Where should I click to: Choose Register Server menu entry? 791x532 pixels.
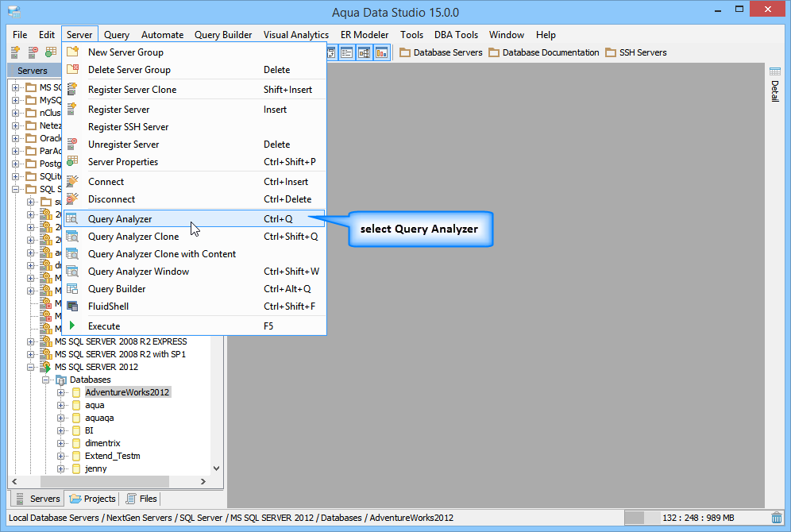pyautogui.click(x=195, y=110)
